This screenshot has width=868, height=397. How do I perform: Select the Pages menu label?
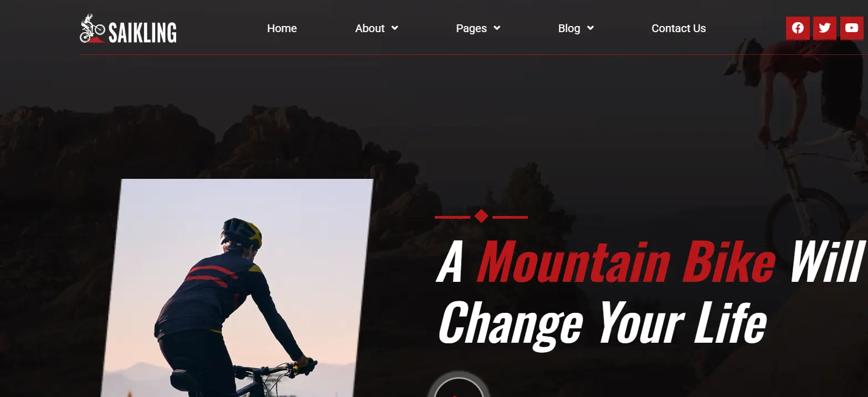point(471,28)
